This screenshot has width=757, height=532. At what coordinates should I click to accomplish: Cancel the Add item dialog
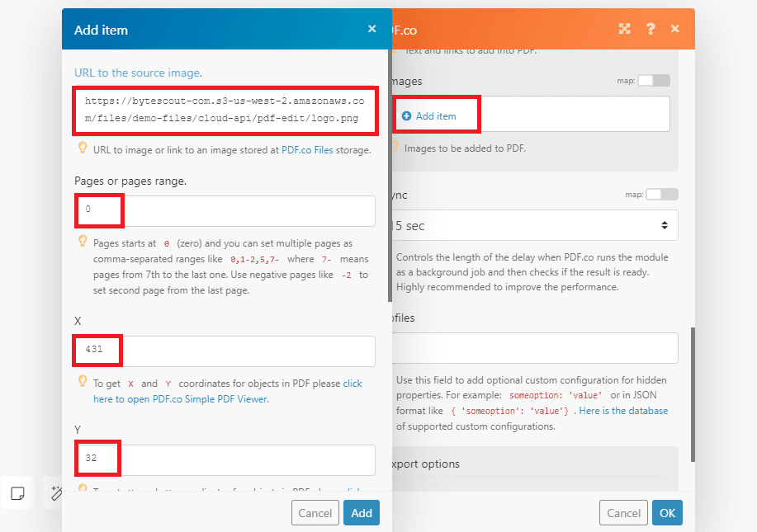315,513
